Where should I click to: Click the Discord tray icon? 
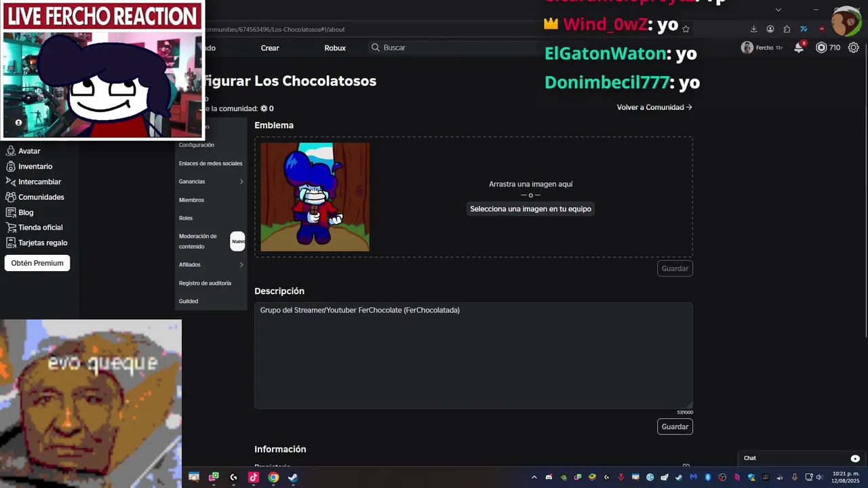tap(549, 477)
